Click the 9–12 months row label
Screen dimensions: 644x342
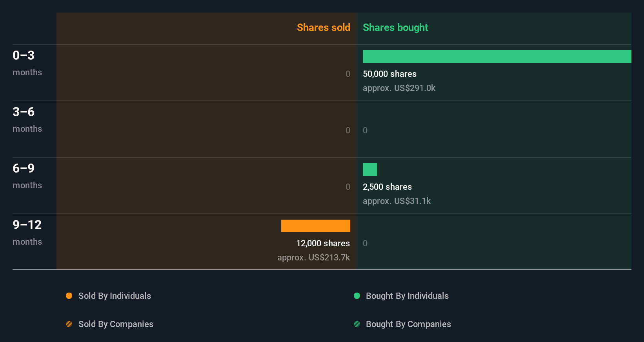tap(27, 233)
